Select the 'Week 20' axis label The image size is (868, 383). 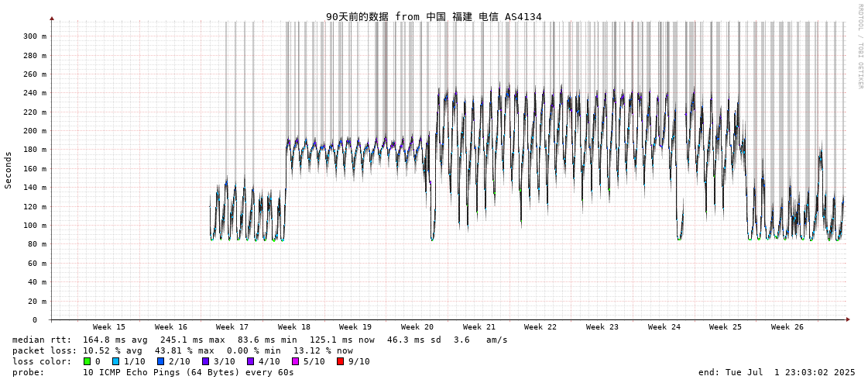(417, 327)
